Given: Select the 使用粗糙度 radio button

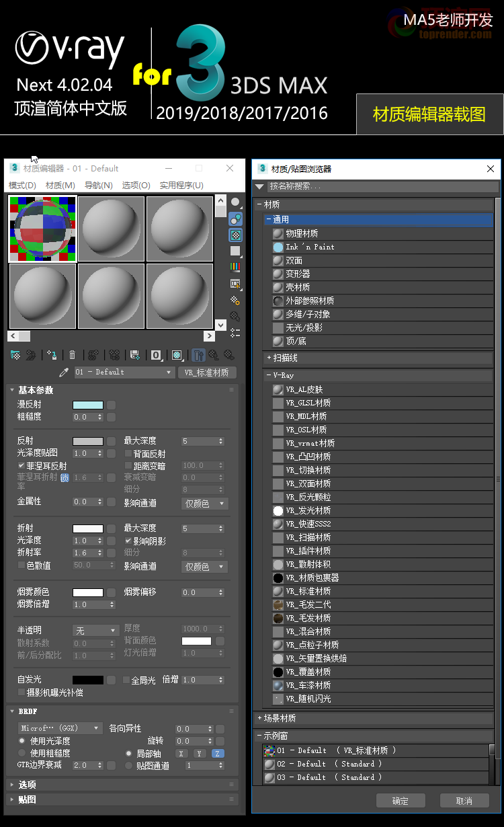Looking at the screenshot, I should tap(22, 753).
